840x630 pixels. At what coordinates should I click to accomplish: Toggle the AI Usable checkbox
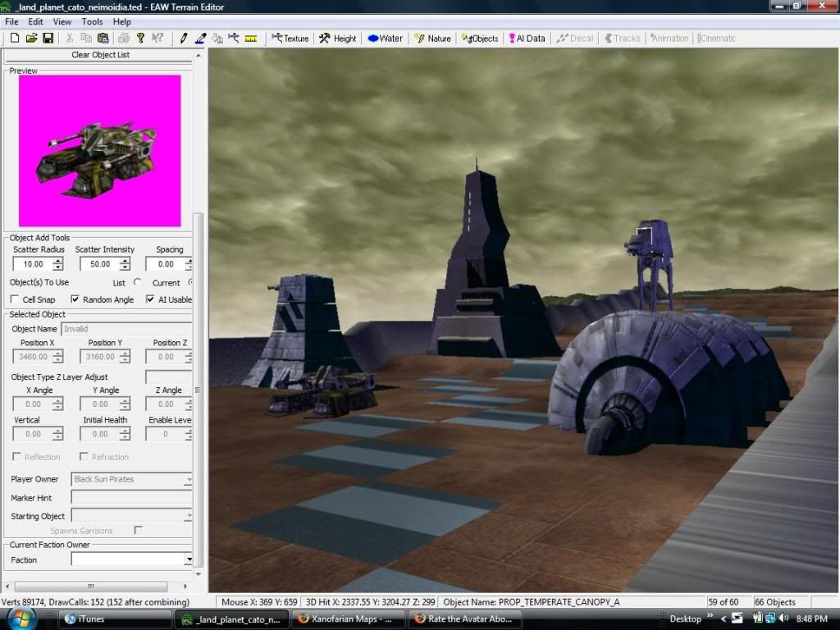point(151,299)
